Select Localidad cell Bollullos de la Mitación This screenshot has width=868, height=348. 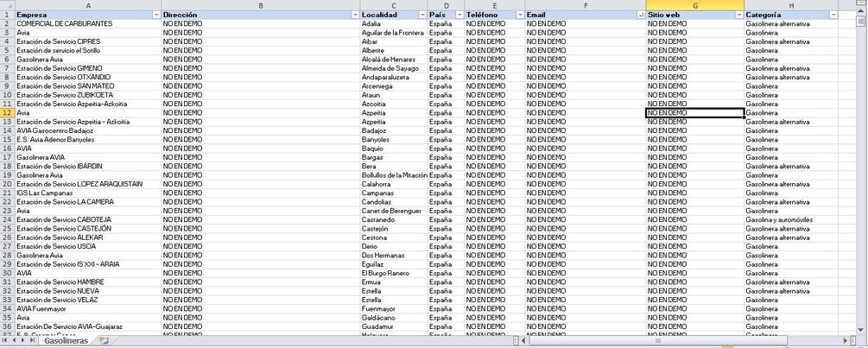pyautogui.click(x=394, y=174)
